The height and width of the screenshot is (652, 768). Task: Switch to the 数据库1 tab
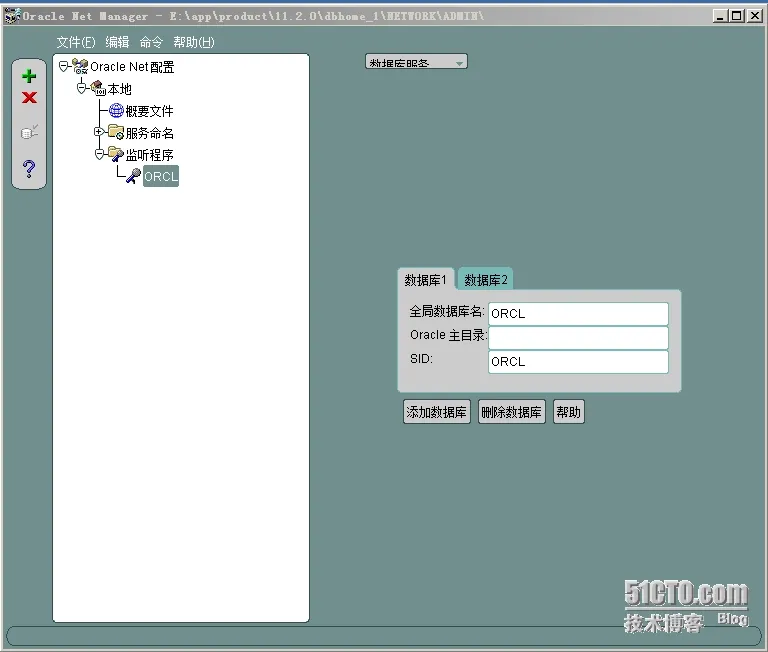426,280
